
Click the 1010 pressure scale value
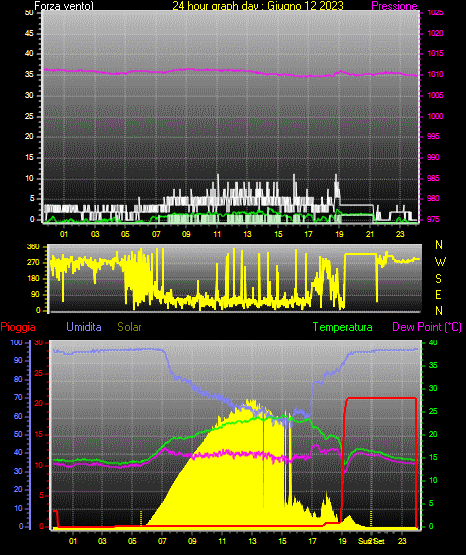click(x=436, y=74)
